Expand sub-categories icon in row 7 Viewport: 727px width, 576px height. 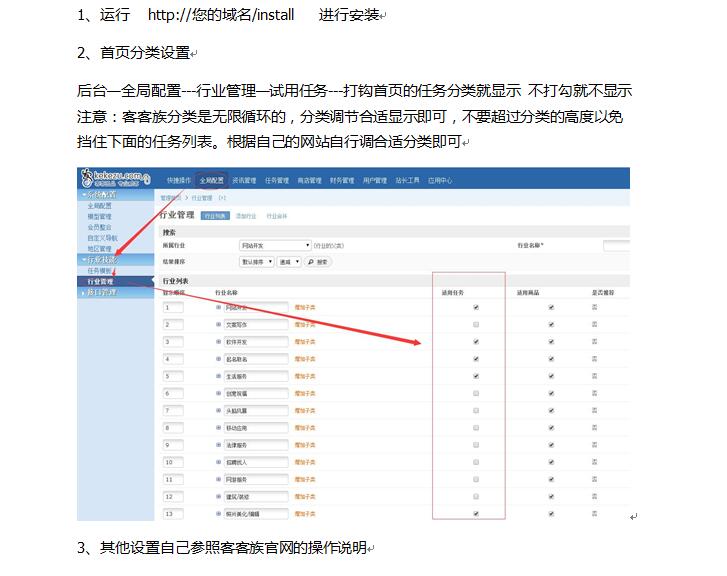[x=218, y=410]
